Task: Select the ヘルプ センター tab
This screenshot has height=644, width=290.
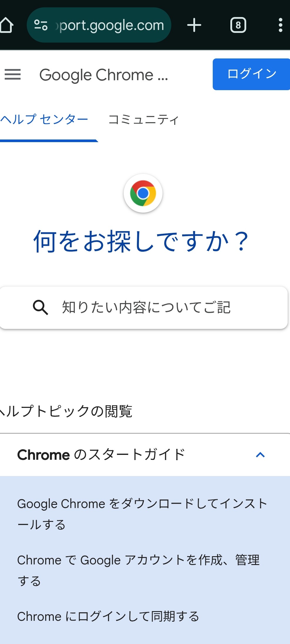Action: coord(45,120)
